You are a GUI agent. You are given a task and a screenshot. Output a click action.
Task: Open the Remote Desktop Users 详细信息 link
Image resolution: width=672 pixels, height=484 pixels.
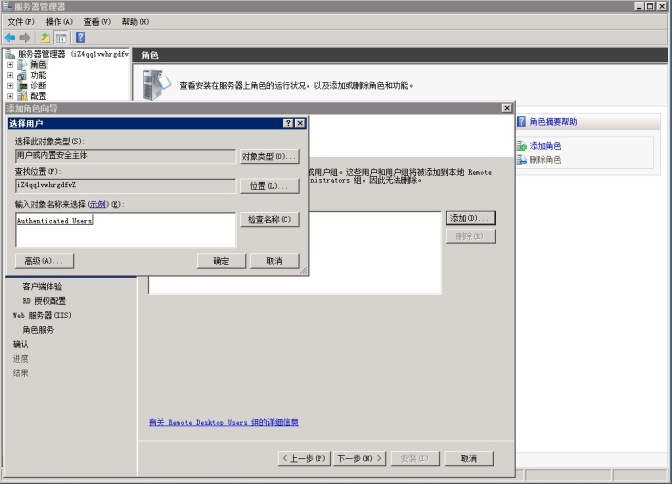tap(224, 422)
